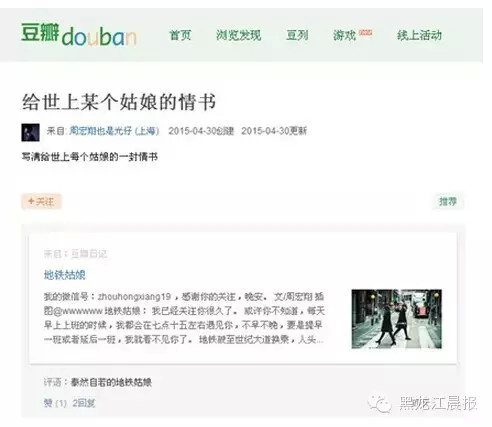Click the 豆瓣日记 source label
Viewport: 492px width, 427px height.
click(x=89, y=254)
